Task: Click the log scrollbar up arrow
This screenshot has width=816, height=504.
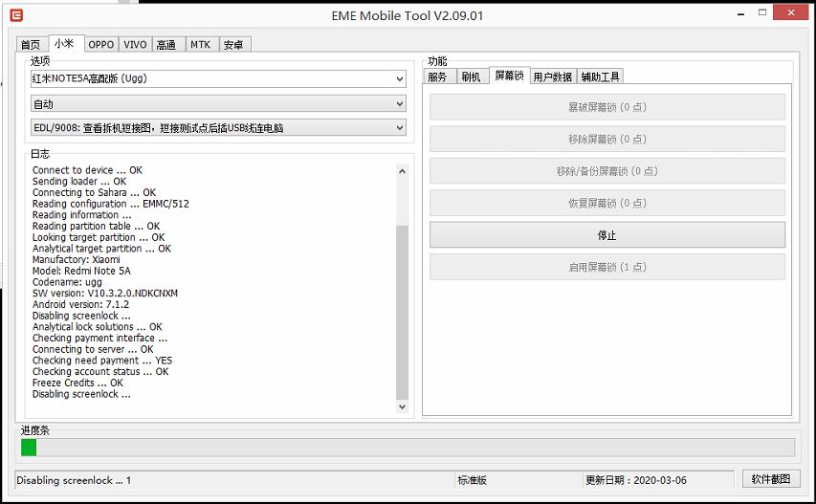Action: click(x=402, y=171)
